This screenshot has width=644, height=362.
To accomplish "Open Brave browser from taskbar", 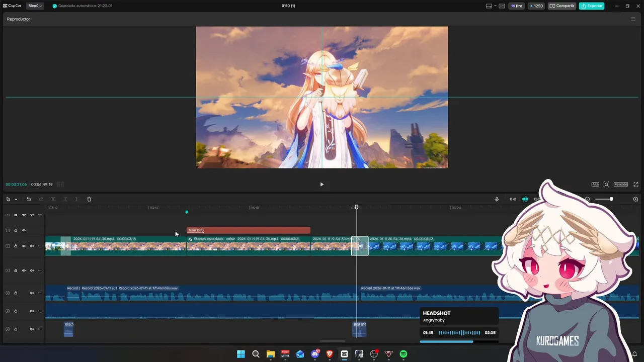I will tap(330, 354).
